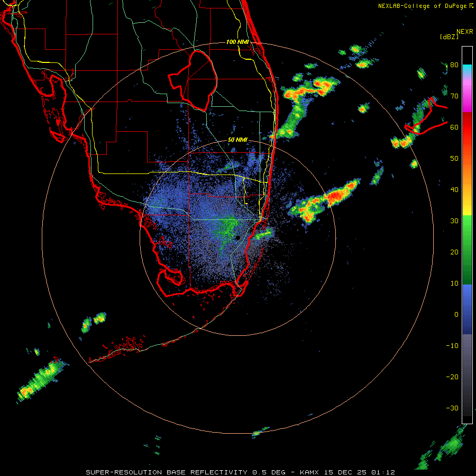Click the -10 value on the dBZ scale
476x476 pixels.
click(x=452, y=346)
